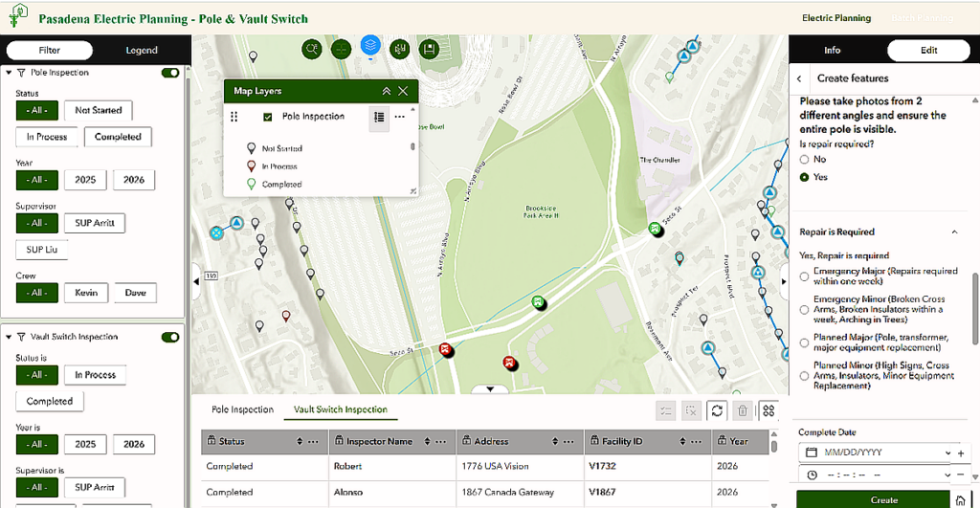This screenshot has width=980, height=508.
Task: Collapse the Repair is Required section
Action: coord(954,232)
